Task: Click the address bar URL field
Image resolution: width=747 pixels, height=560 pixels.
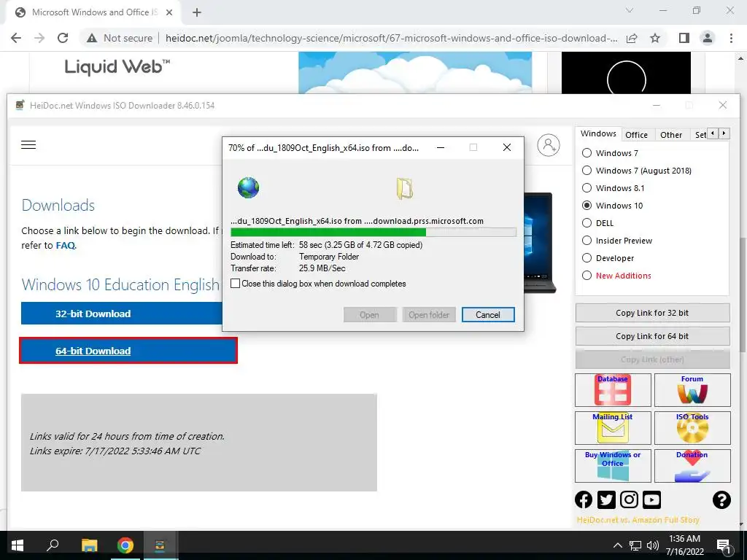Action: [391, 38]
